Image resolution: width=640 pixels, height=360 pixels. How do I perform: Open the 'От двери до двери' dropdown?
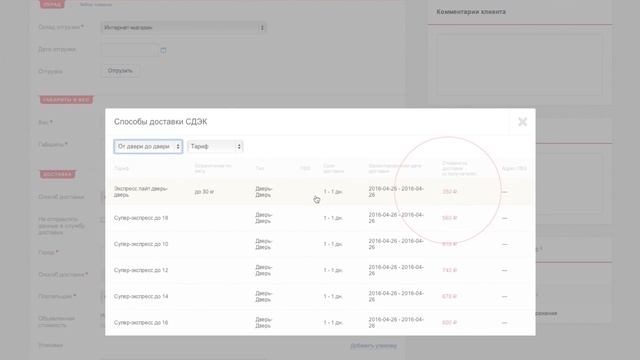148,146
